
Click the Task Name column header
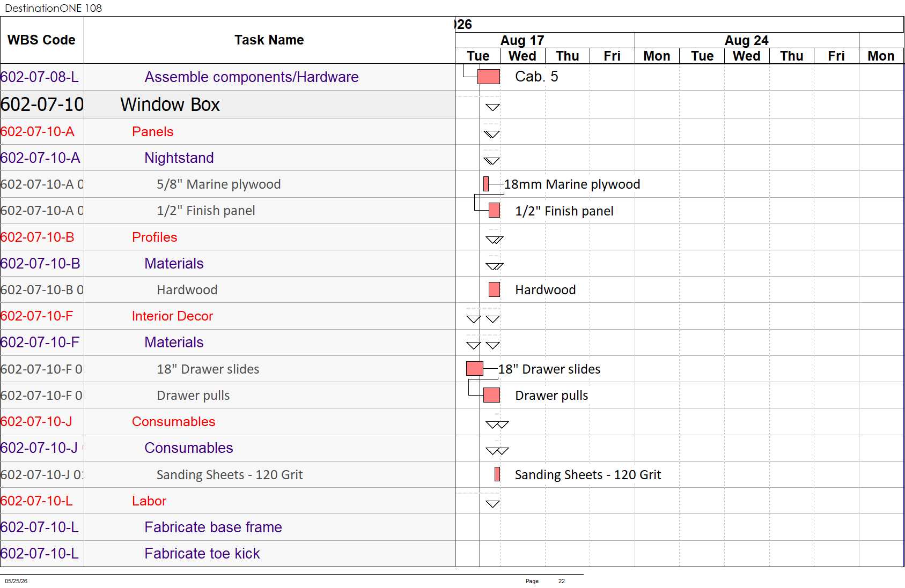(269, 40)
